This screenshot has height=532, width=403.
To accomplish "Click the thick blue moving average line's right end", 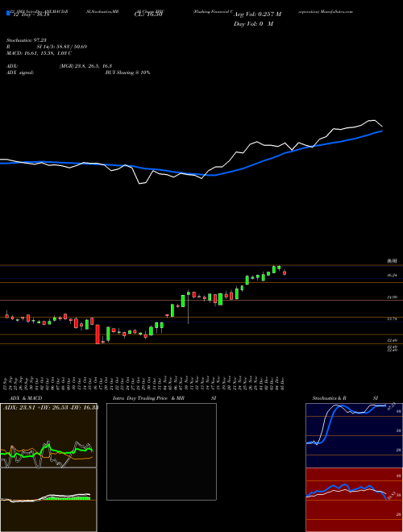I will [381, 131].
